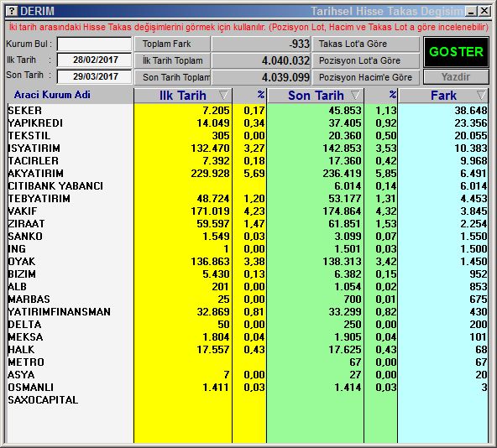
Task: Click the Yazdir print button
Action: 456,76
